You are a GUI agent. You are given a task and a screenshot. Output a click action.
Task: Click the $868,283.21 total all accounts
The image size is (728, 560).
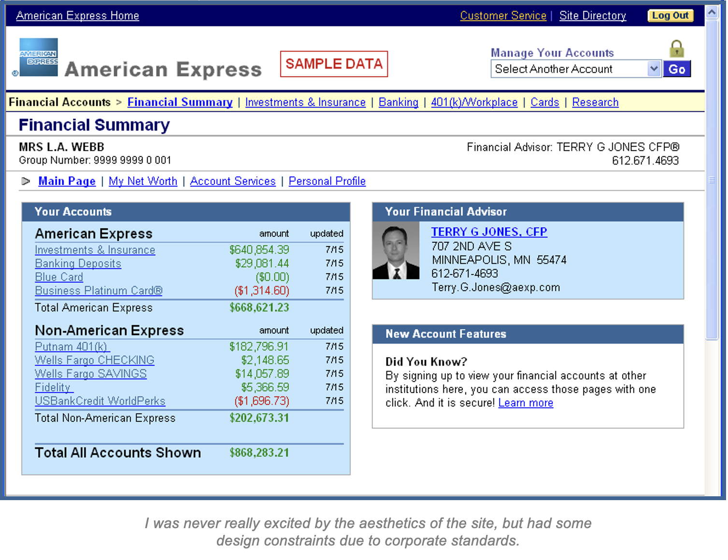(x=259, y=453)
